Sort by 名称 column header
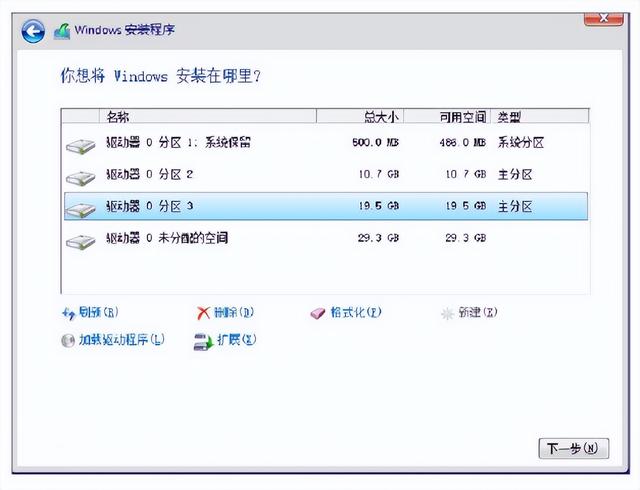 point(208,116)
